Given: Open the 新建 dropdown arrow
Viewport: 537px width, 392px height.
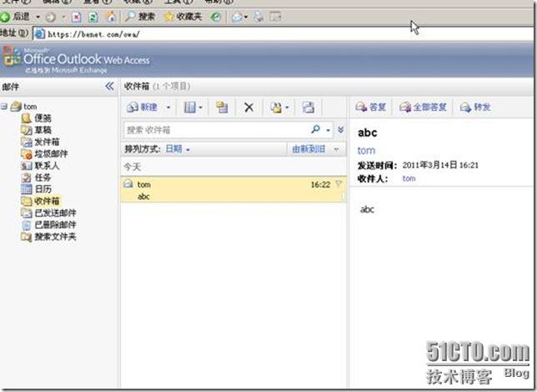Looking at the screenshot, I should pos(168,108).
